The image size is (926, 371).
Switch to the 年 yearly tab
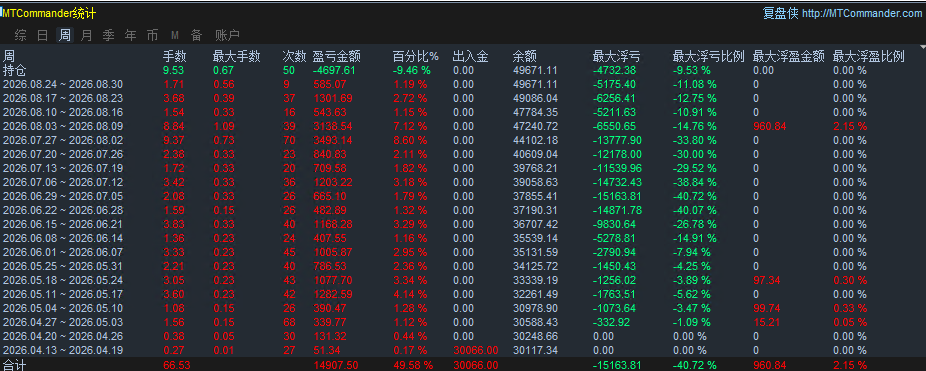click(131, 35)
